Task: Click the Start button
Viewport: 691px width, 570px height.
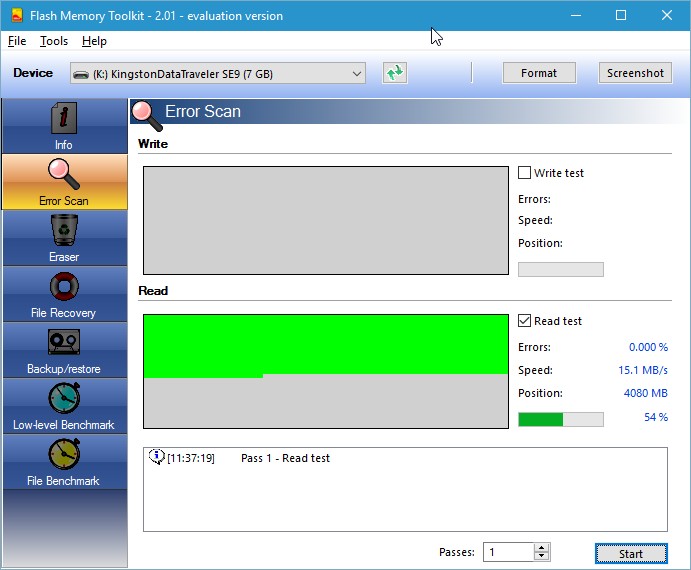Action: [x=631, y=554]
